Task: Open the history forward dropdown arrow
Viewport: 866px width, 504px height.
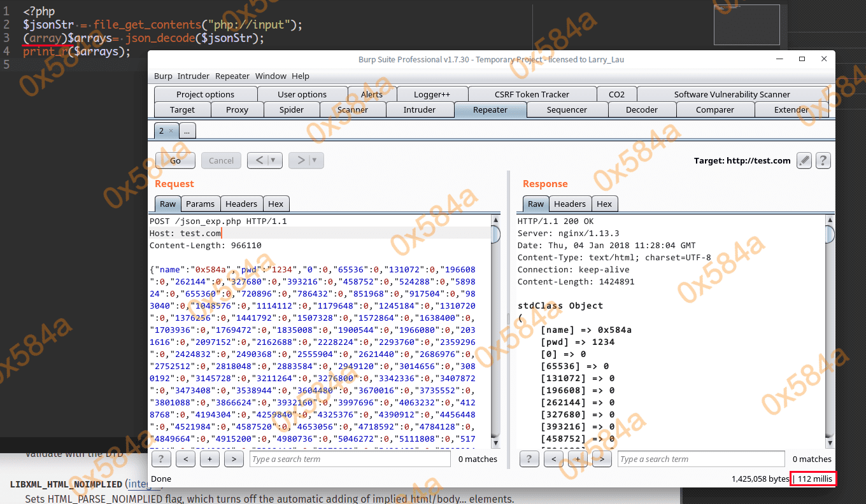Action: tap(315, 160)
